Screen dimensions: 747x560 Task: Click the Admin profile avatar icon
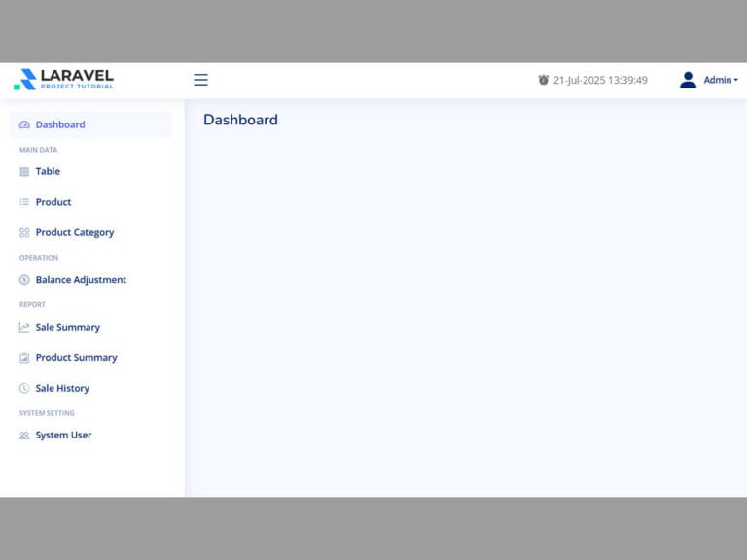688,80
